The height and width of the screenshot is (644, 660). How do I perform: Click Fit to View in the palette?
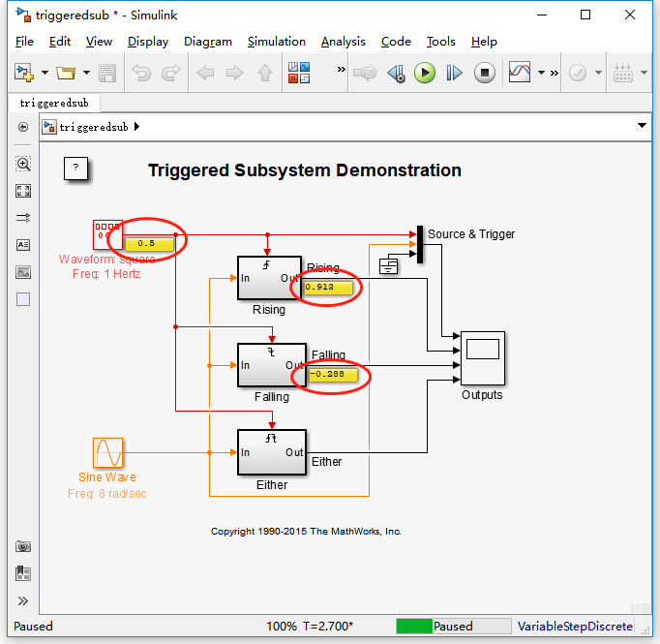(23, 191)
